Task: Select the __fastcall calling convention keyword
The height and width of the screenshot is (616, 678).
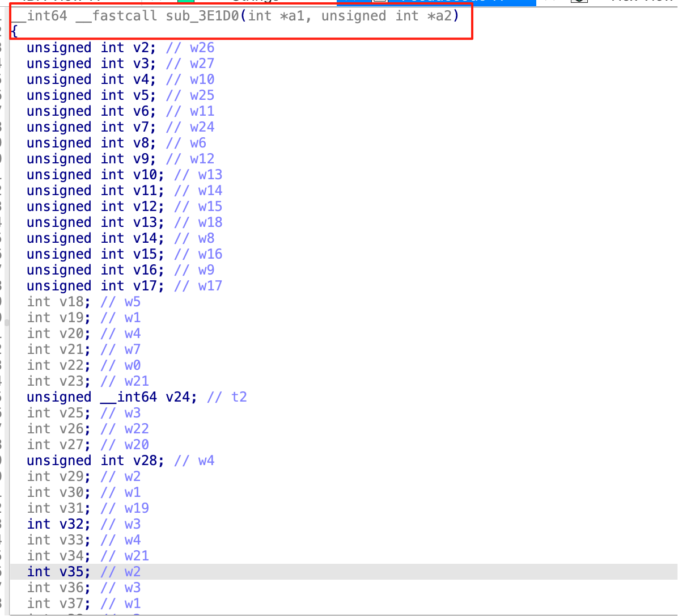Action: click(x=116, y=16)
